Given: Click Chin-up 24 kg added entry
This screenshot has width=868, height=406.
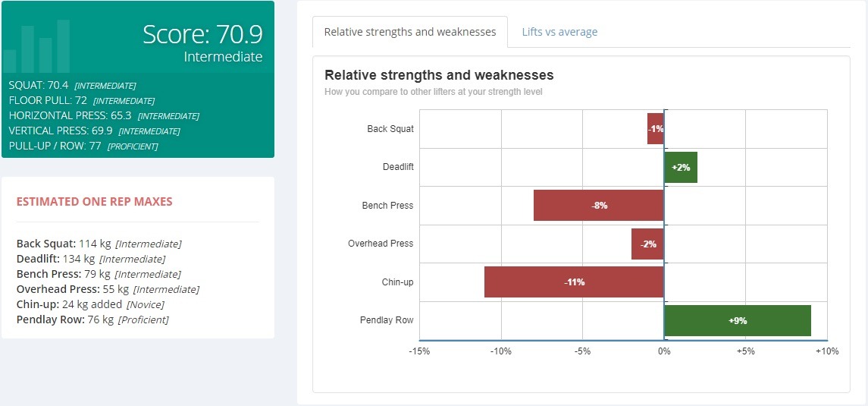Looking at the screenshot, I should pyautogui.click(x=90, y=304).
